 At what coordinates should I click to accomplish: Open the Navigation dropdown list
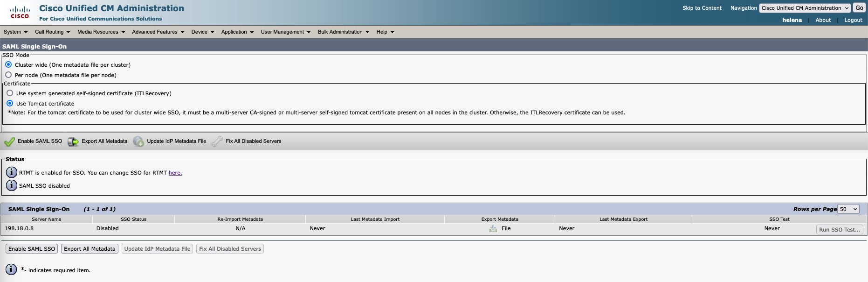coord(805,8)
